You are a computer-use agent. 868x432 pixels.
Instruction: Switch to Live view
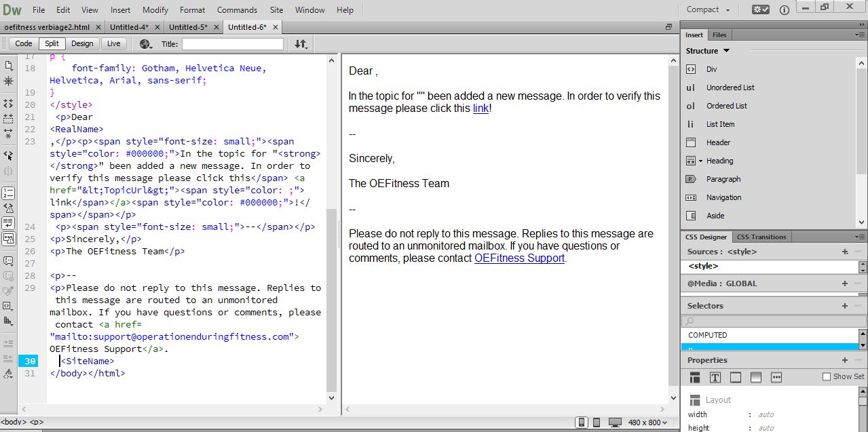[113, 43]
